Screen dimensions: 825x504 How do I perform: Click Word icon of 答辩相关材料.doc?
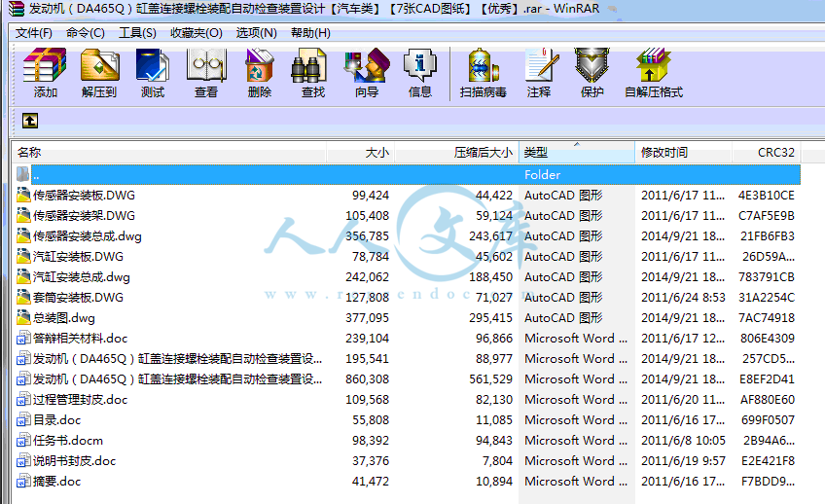click(x=23, y=338)
